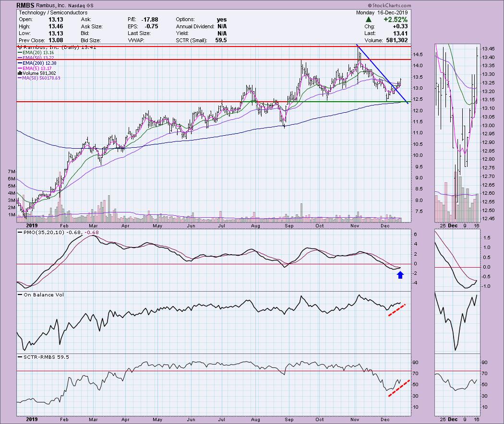Click the +2.52% change percentage

click(x=396, y=20)
